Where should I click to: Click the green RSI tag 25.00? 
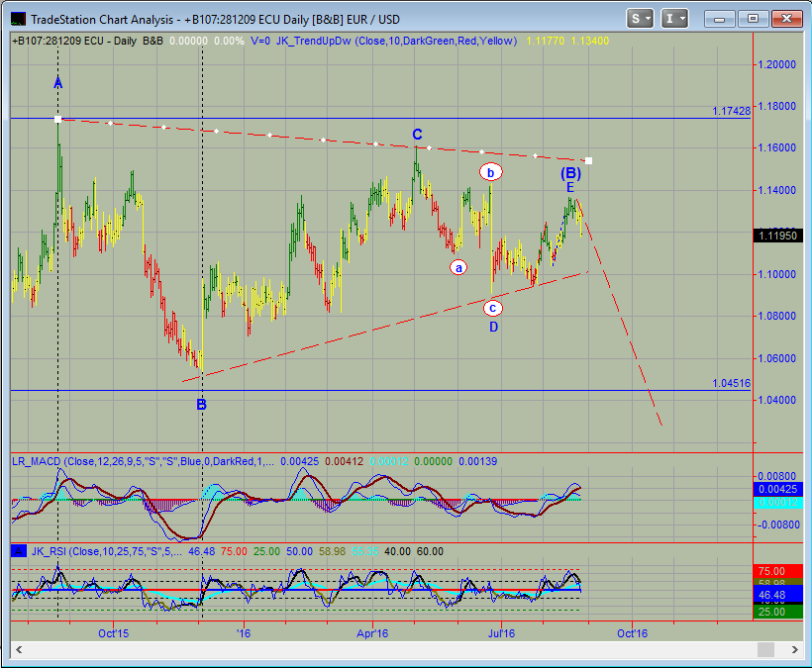(777, 612)
